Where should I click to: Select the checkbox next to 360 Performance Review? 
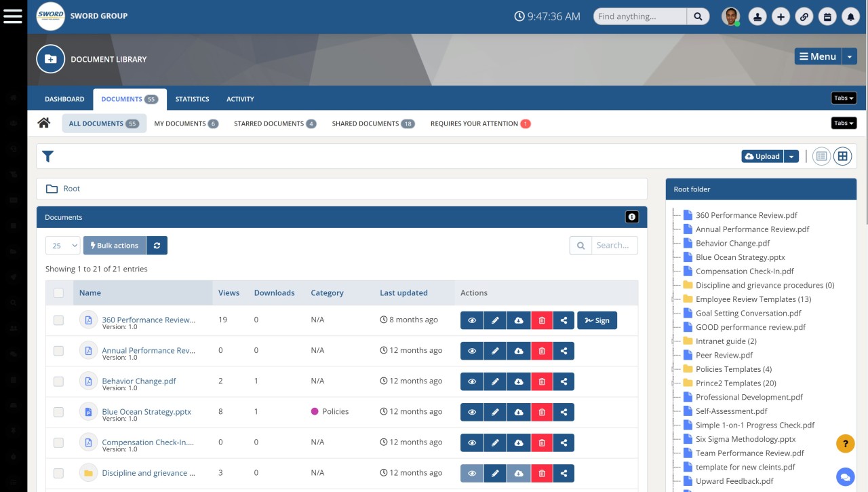58,320
